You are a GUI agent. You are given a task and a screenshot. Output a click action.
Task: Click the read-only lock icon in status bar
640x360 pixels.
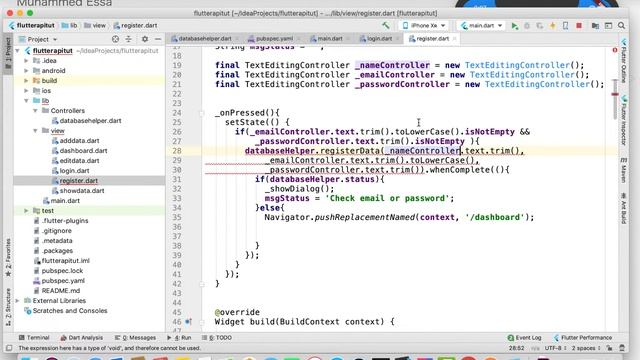coord(609,348)
